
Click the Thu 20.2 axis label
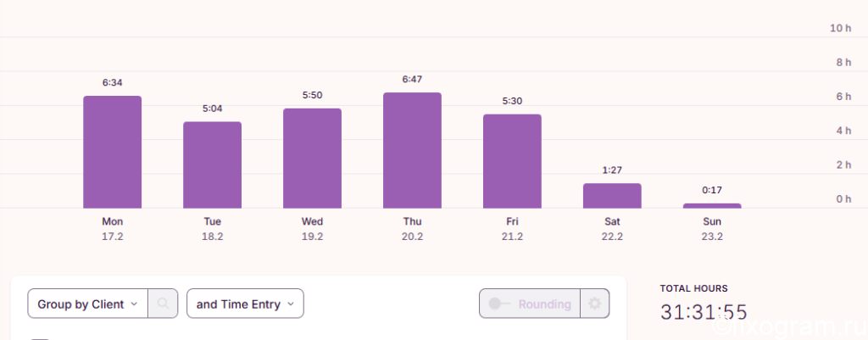point(413,229)
